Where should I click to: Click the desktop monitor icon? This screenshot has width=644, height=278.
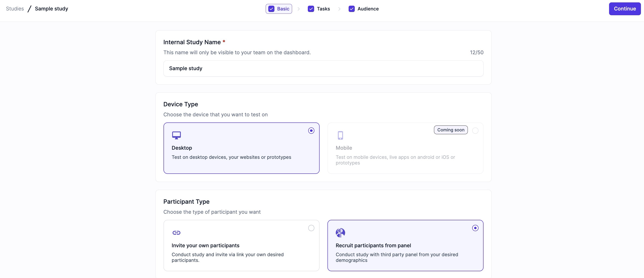[x=176, y=135]
